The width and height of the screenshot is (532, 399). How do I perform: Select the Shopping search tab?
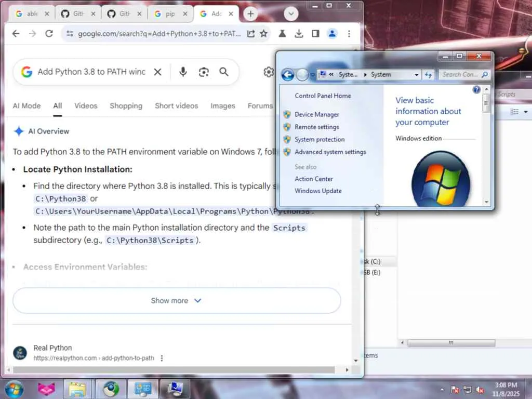pos(126,106)
